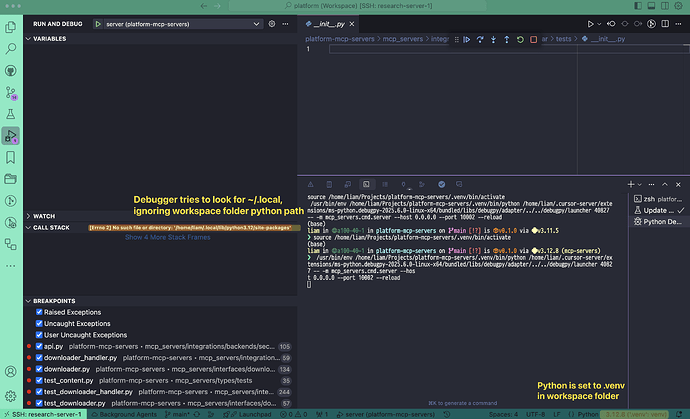Disable the downloader_handler.py breakpoint checkbox

39,358
